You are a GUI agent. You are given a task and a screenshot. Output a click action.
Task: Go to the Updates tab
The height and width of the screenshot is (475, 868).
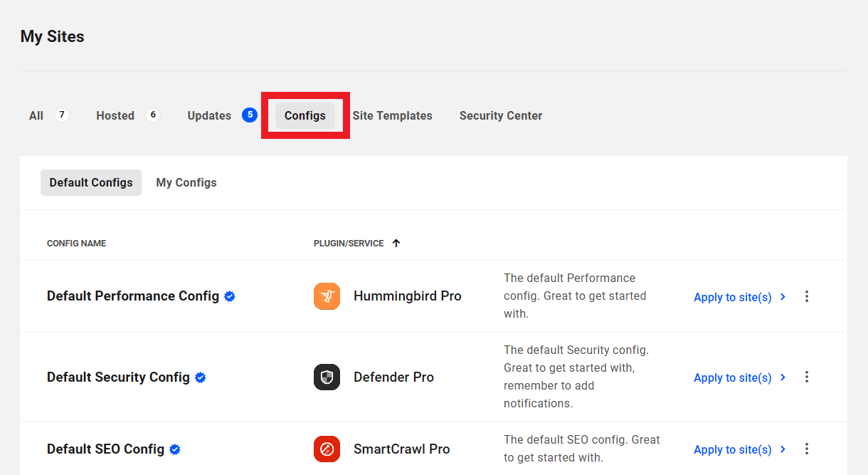pyautogui.click(x=209, y=115)
